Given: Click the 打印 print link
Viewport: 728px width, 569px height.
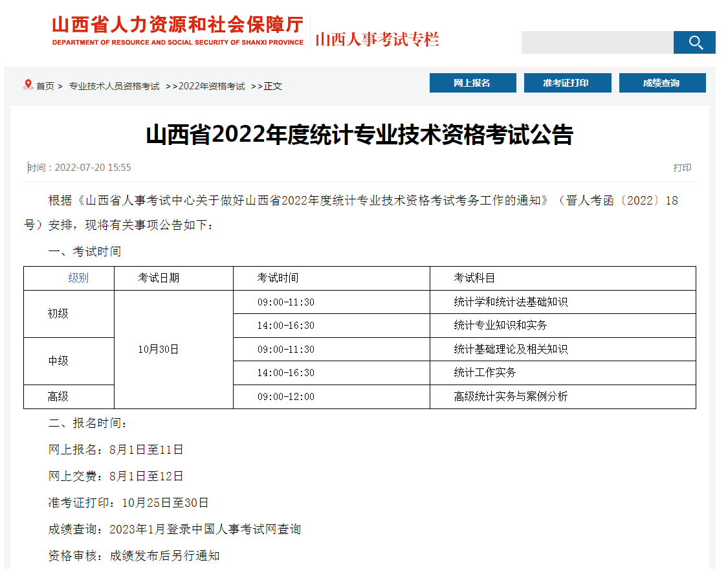Looking at the screenshot, I should 682,168.
